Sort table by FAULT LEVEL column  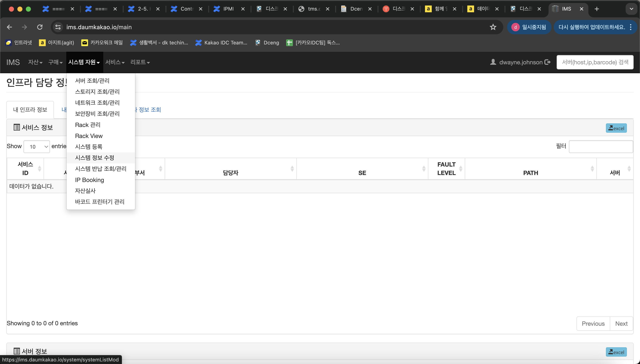pos(447,168)
